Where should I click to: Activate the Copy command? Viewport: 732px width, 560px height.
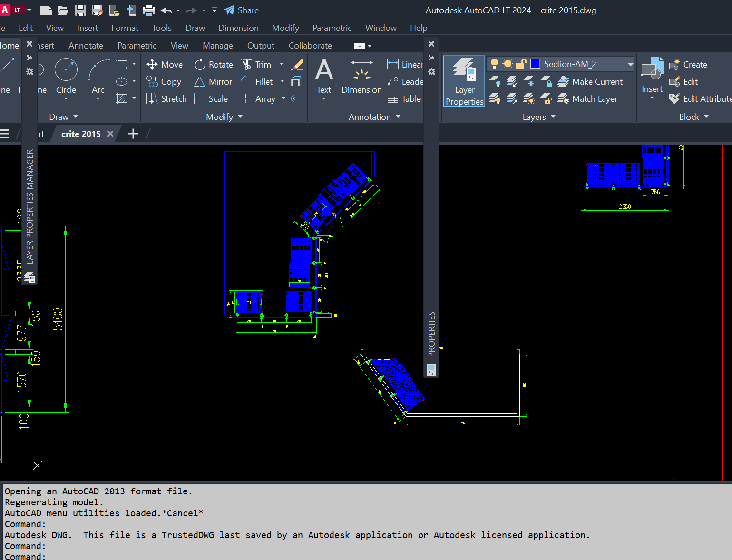point(164,81)
